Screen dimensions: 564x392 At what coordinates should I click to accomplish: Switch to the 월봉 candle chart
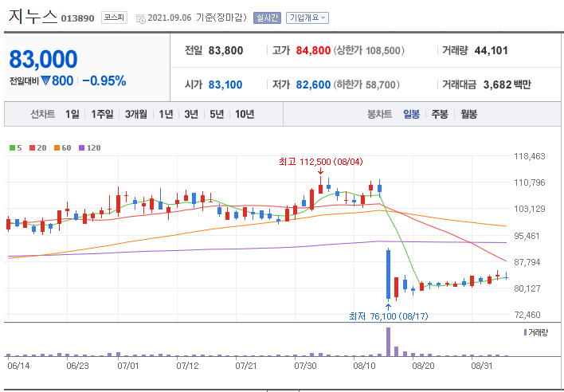click(x=468, y=115)
